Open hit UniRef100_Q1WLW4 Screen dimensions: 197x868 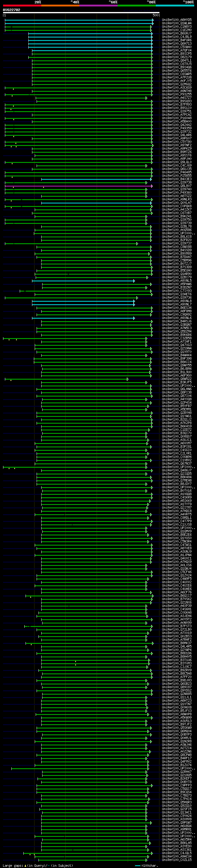(x=176, y=23)
